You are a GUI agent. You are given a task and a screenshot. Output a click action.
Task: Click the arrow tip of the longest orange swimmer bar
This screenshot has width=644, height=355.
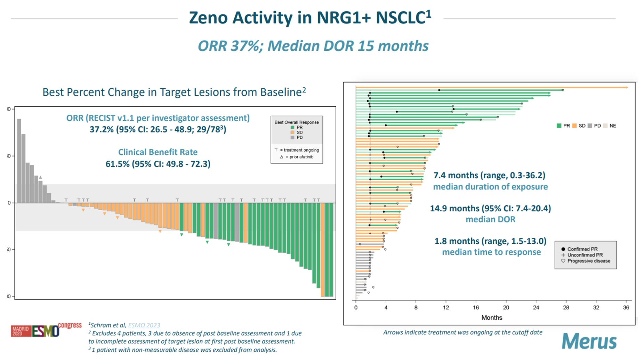click(x=627, y=87)
